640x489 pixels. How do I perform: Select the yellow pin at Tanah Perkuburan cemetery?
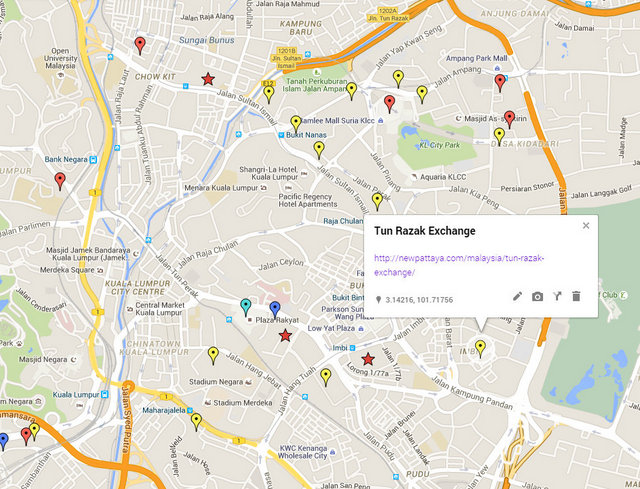click(x=351, y=91)
